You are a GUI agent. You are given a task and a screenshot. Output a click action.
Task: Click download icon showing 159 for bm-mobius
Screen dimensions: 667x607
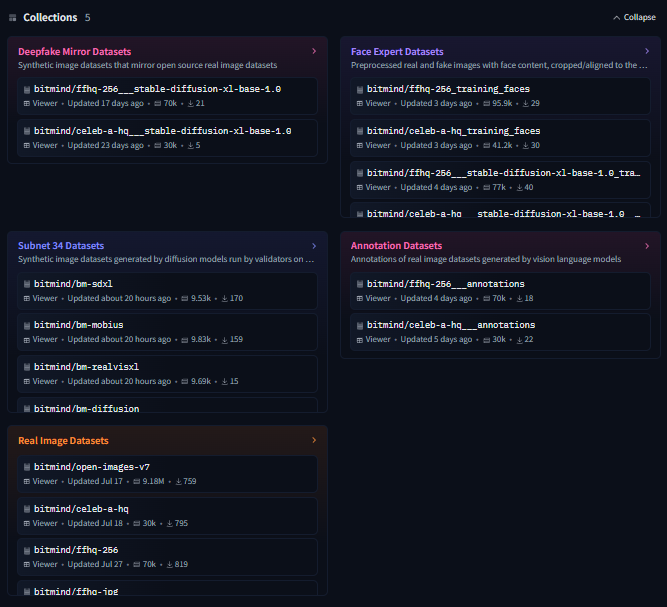(225, 340)
